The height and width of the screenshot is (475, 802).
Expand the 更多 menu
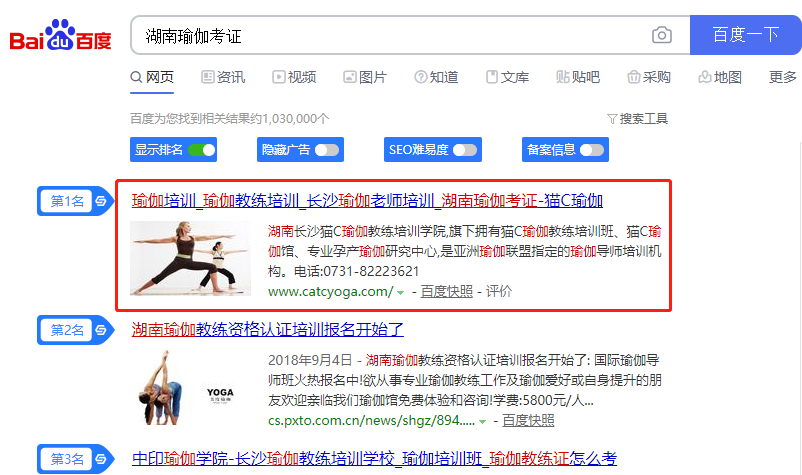tap(783, 77)
